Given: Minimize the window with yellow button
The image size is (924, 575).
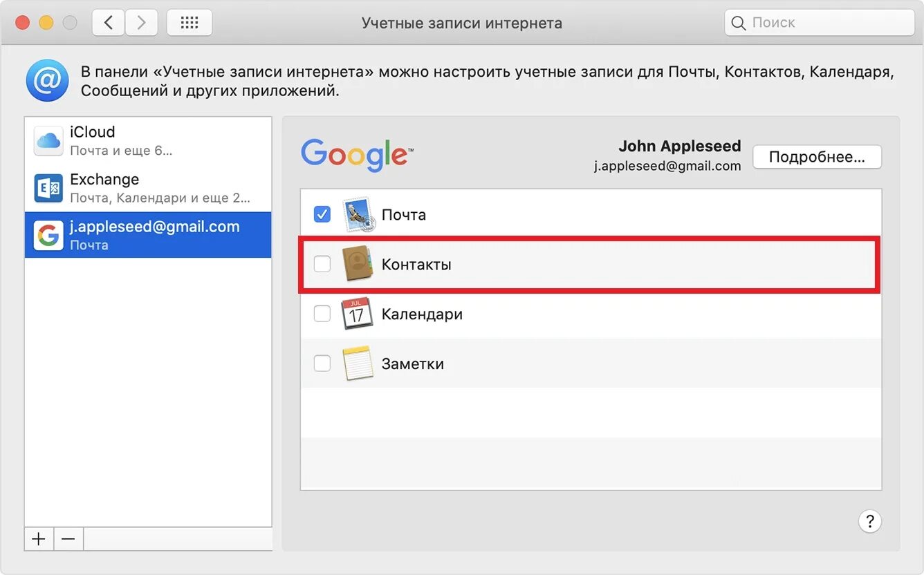Looking at the screenshot, I should point(46,23).
